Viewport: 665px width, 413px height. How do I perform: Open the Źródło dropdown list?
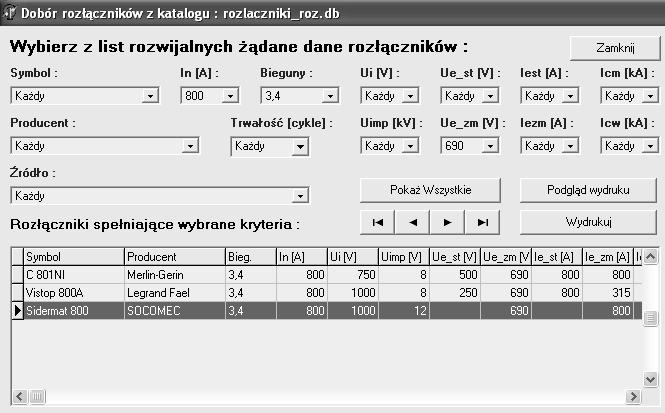click(300, 196)
